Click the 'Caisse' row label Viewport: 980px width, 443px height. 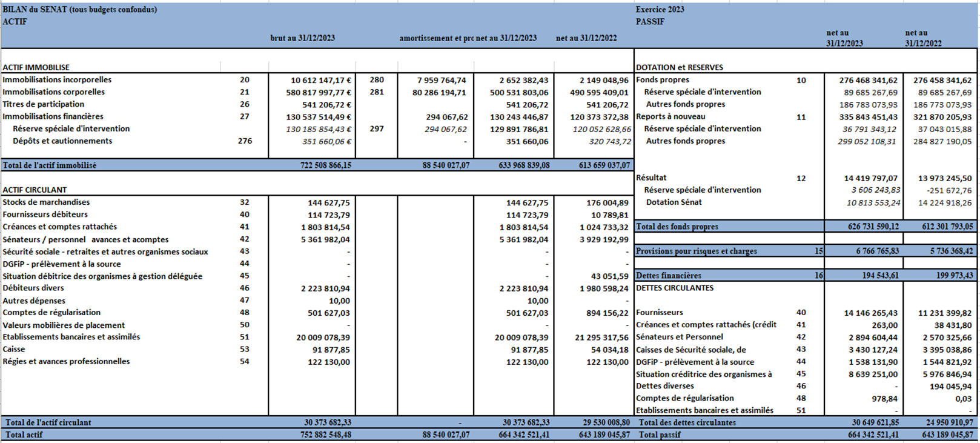14,349
